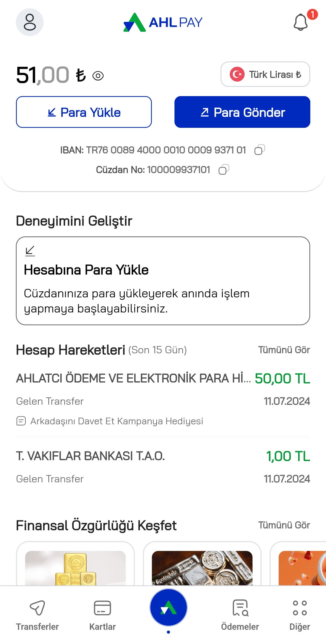Open the user profile icon
This screenshot has height=644, width=326.
[x=30, y=22]
